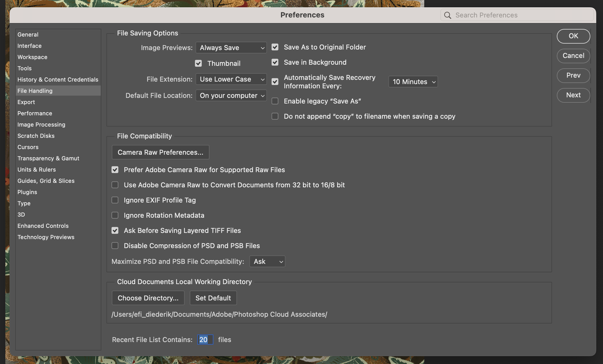Select the Image Processing sidebar item
This screenshot has height=364, width=603.
[41, 124]
